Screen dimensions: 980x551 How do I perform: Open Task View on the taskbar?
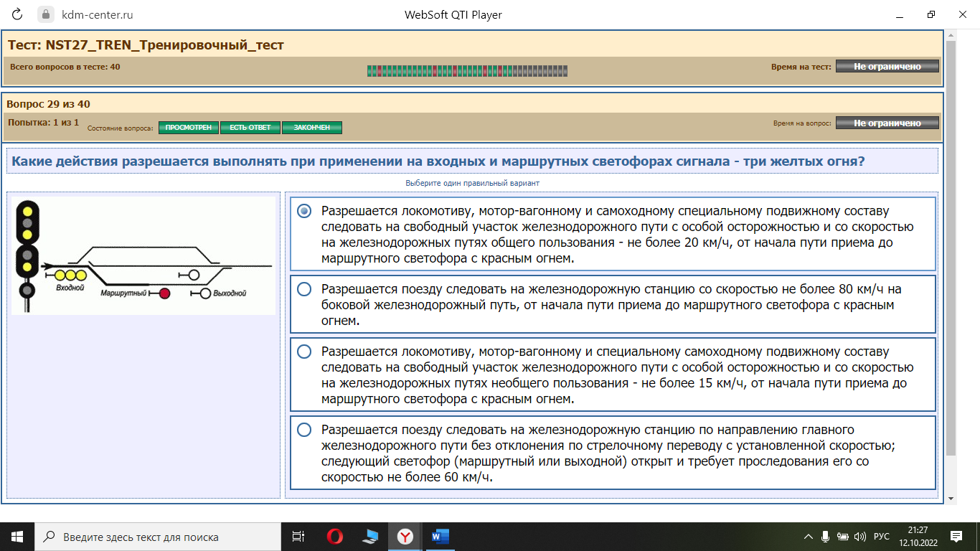pos(298,536)
